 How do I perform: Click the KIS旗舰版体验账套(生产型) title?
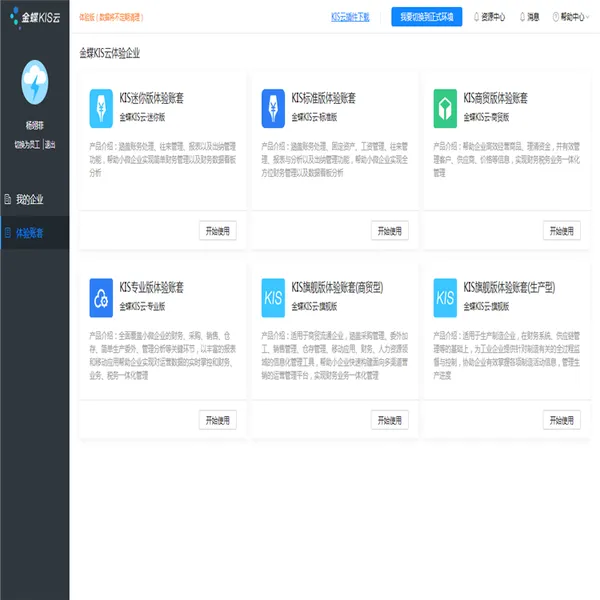(509, 287)
